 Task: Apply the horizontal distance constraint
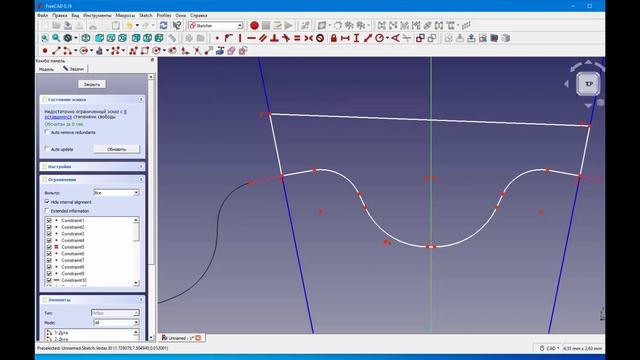pos(345,38)
